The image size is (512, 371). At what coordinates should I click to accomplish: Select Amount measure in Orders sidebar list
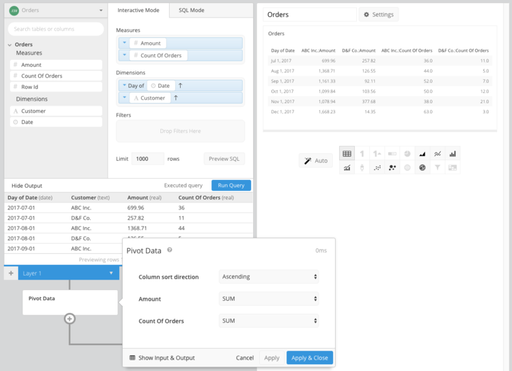pos(56,65)
